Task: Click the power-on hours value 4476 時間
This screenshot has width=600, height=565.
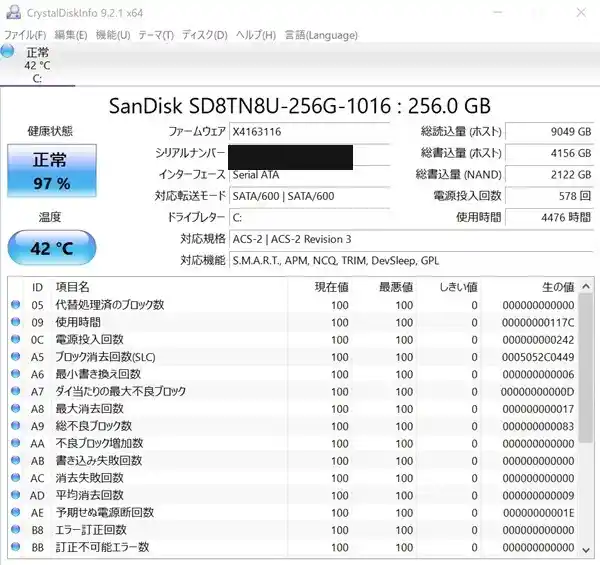Action: coord(549,218)
